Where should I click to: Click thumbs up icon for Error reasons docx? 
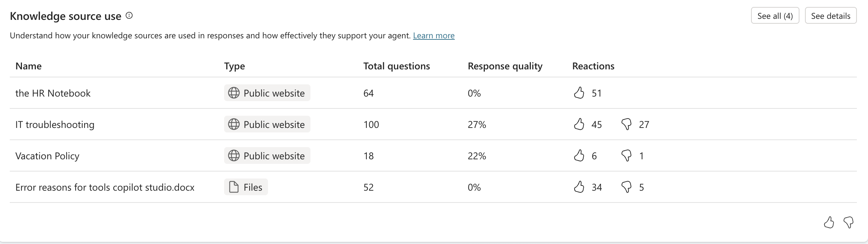tap(579, 187)
